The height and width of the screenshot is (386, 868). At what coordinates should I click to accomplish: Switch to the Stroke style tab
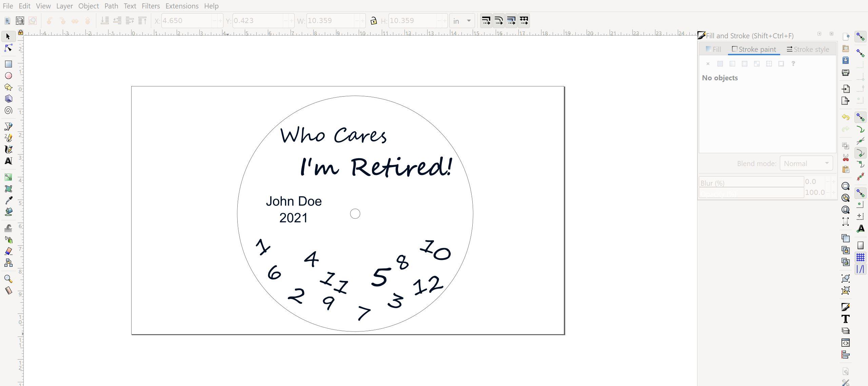tap(808, 49)
